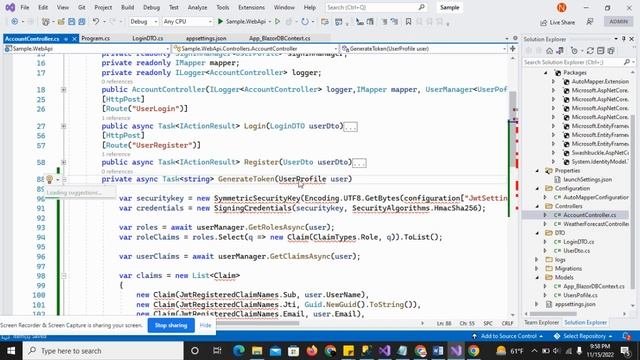Click the feedback icon near Live Share

click(590, 22)
